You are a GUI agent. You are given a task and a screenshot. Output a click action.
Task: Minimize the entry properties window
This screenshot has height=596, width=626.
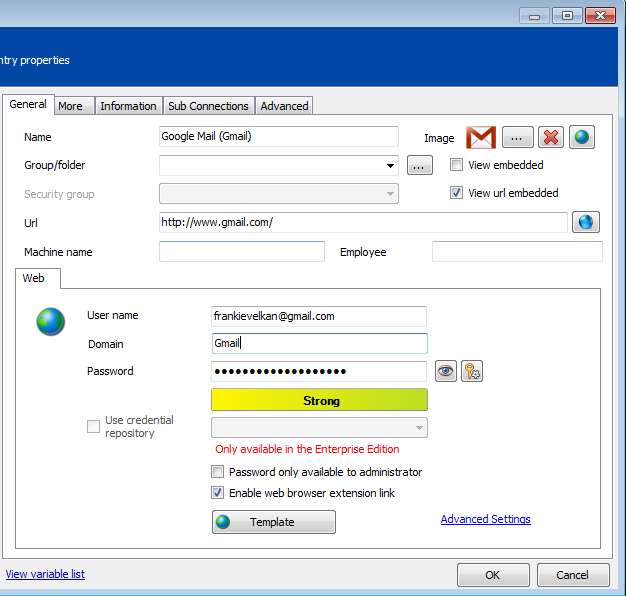coord(534,16)
